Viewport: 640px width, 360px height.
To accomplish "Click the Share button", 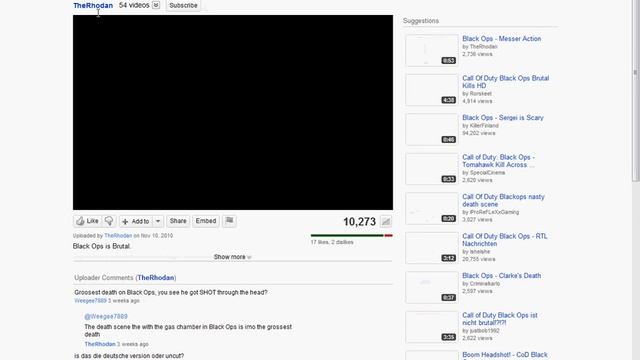I will coord(178,221).
